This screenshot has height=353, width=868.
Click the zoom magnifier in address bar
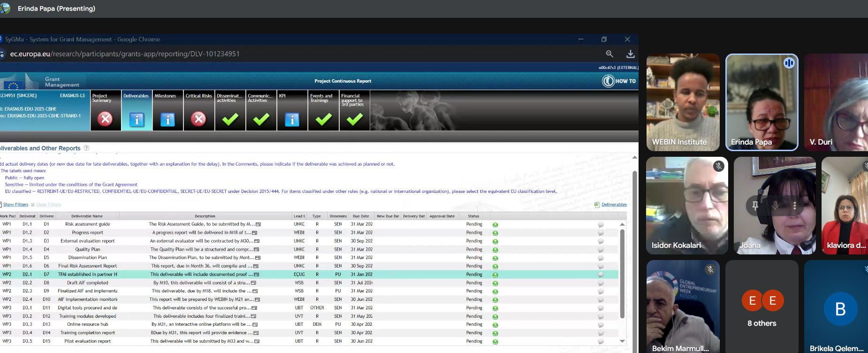tap(609, 54)
